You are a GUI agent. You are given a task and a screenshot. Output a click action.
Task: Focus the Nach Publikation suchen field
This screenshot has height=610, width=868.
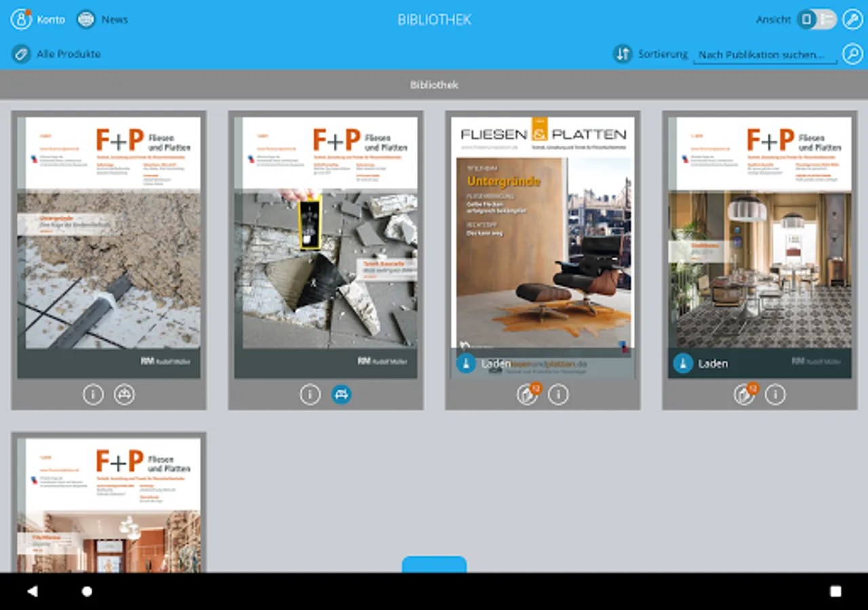(764, 55)
